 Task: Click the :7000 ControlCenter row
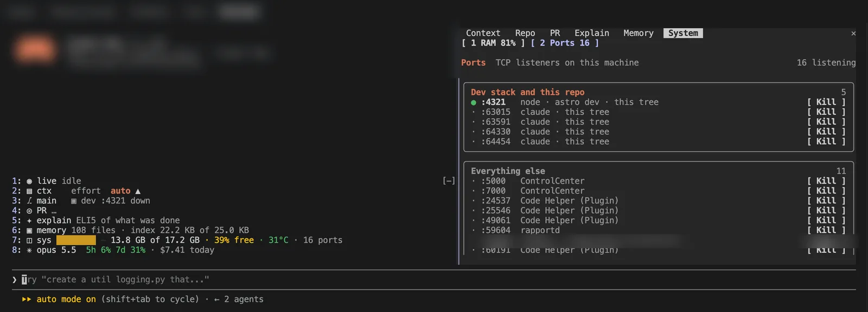click(659, 191)
